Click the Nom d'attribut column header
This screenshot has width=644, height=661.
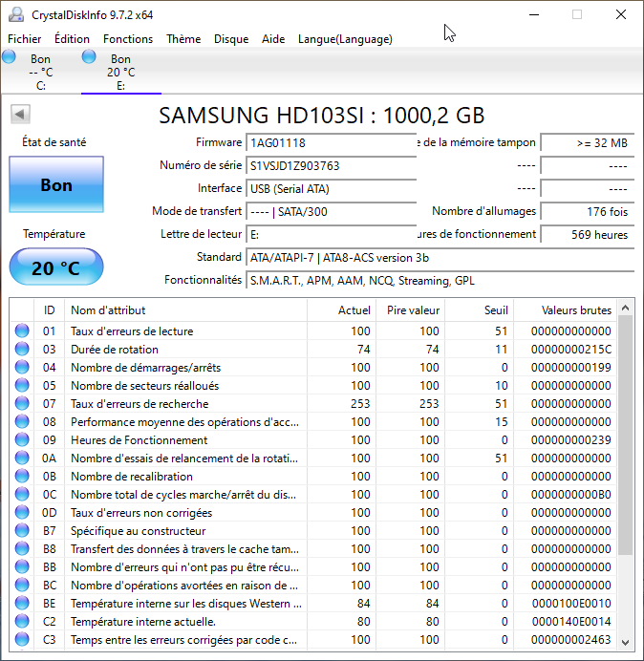185,310
